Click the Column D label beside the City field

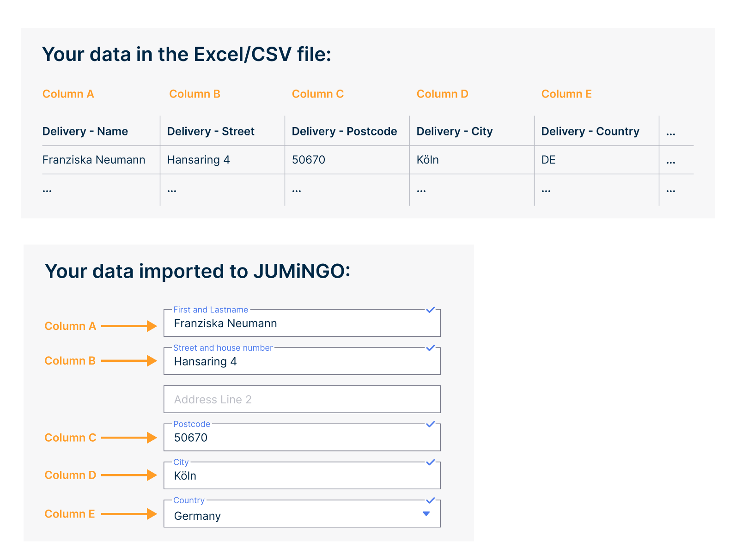pyautogui.click(x=70, y=475)
